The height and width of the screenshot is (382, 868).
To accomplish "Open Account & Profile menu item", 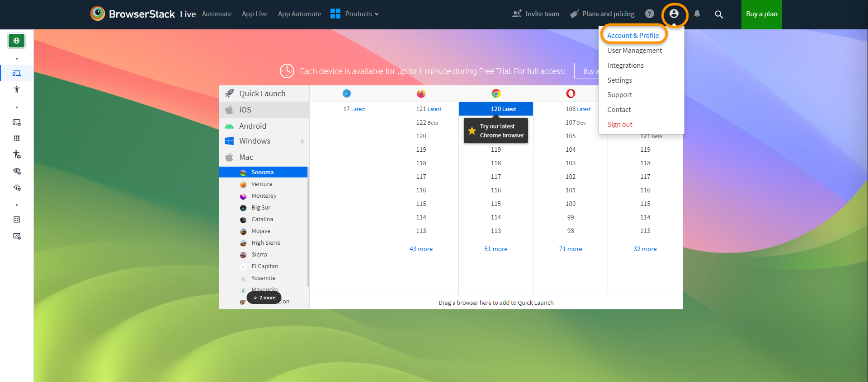I will tap(633, 36).
